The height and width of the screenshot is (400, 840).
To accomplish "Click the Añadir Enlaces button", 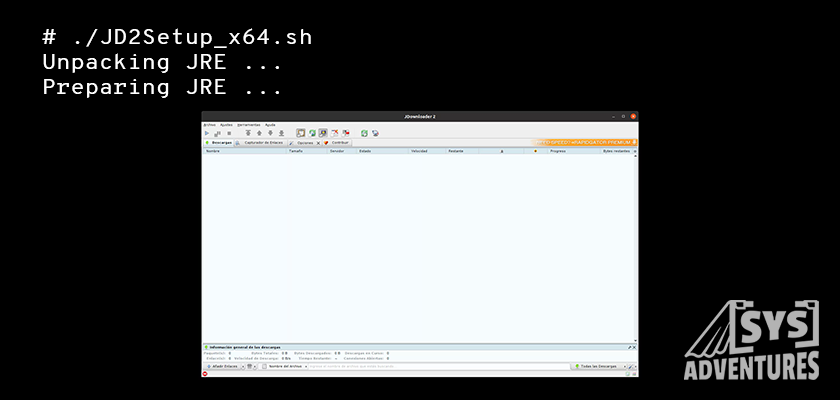I will [x=222, y=366].
